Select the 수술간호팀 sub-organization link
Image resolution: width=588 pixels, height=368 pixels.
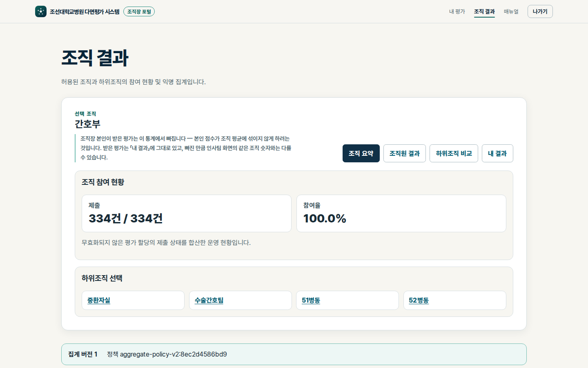[209, 300]
